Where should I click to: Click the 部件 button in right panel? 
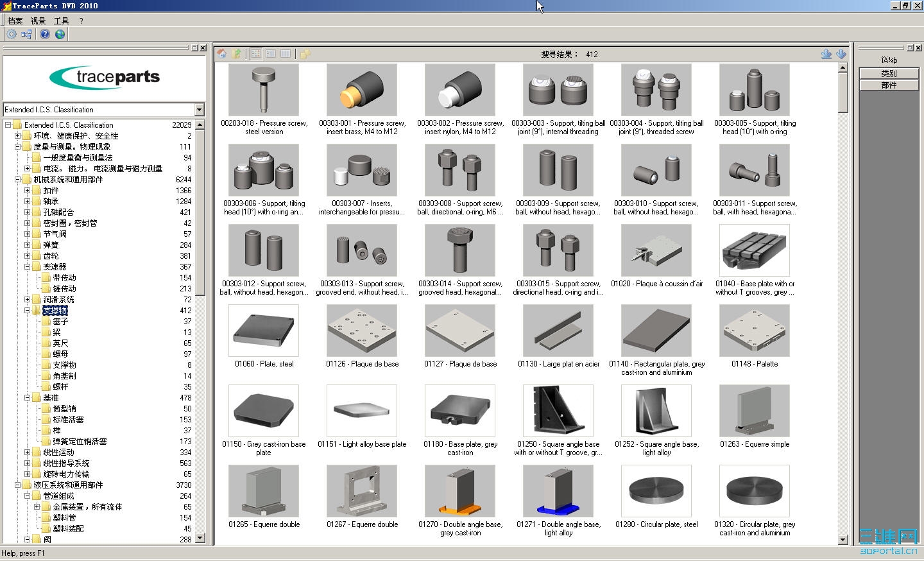[x=889, y=85]
